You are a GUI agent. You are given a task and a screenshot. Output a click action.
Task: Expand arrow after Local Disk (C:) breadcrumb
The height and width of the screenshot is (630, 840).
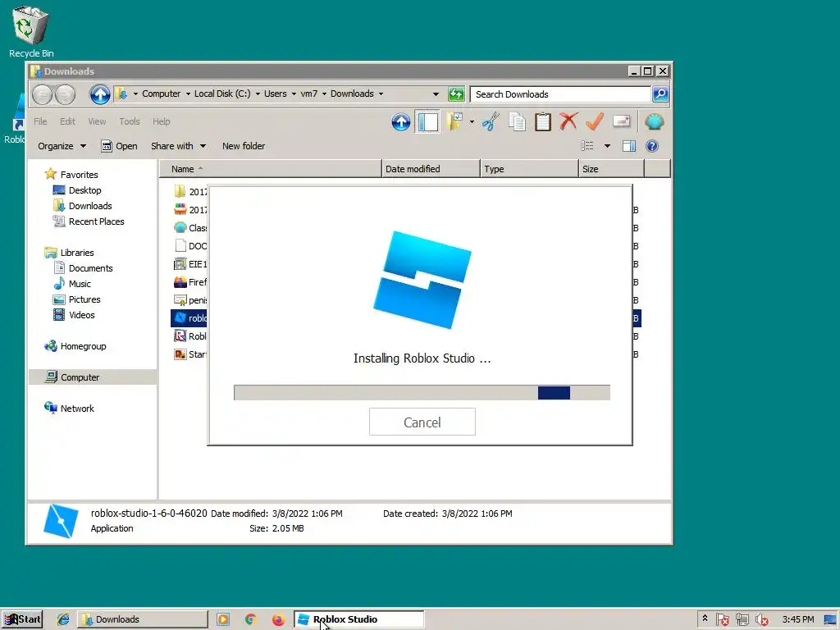click(x=258, y=94)
